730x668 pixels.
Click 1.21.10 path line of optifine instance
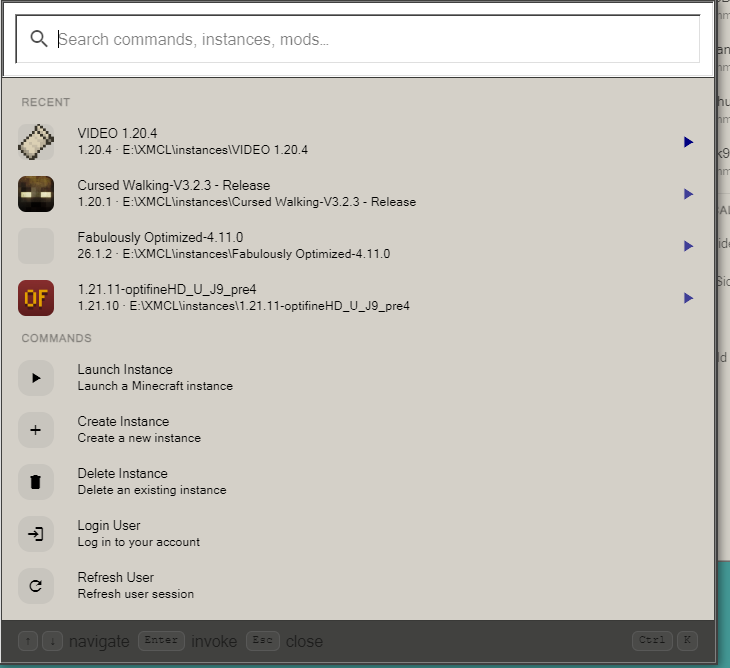tap(243, 306)
